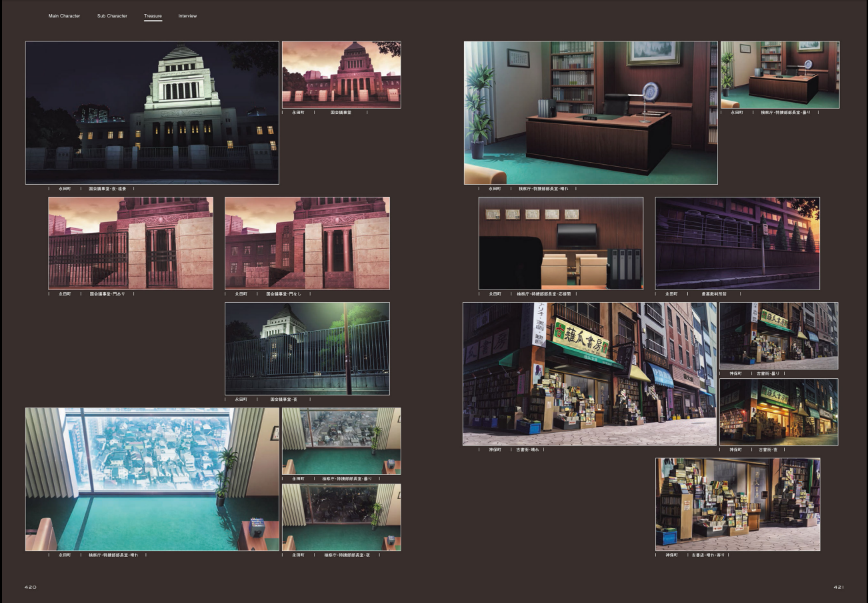Screen dimensions: 868x603
Task: Click page number 420
Action: click(x=30, y=588)
